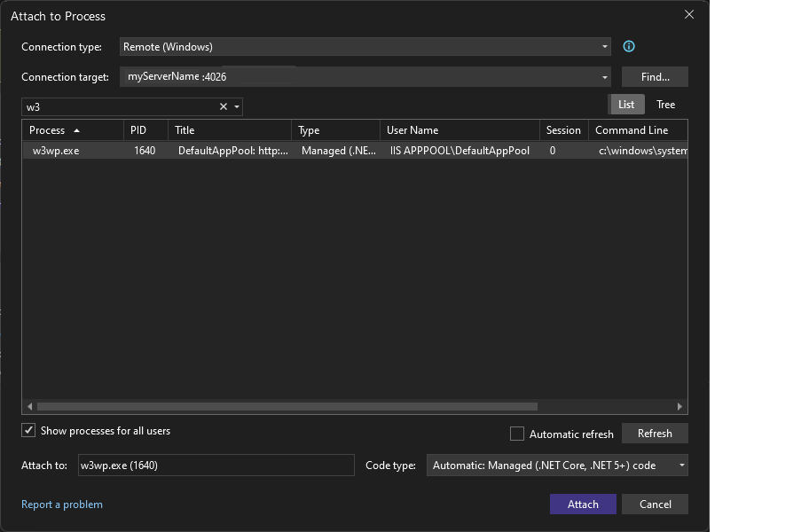Open the Report a problem link
The height and width of the screenshot is (532, 809).
coord(62,504)
